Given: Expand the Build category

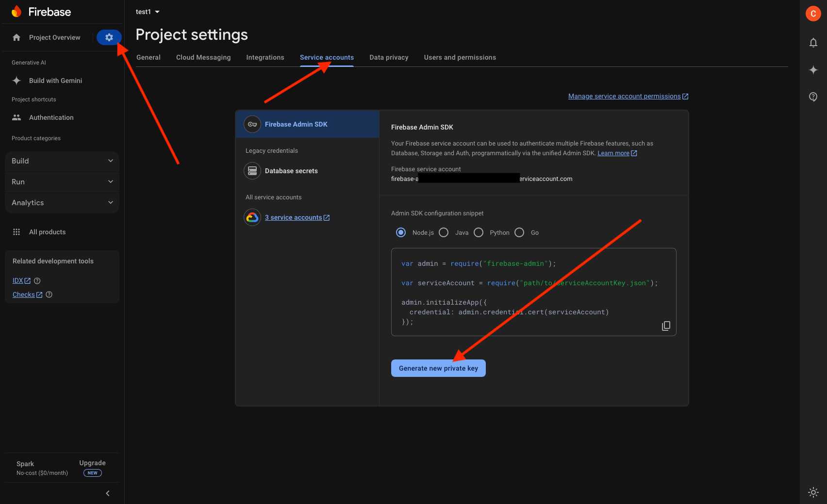Looking at the screenshot, I should (x=62, y=161).
